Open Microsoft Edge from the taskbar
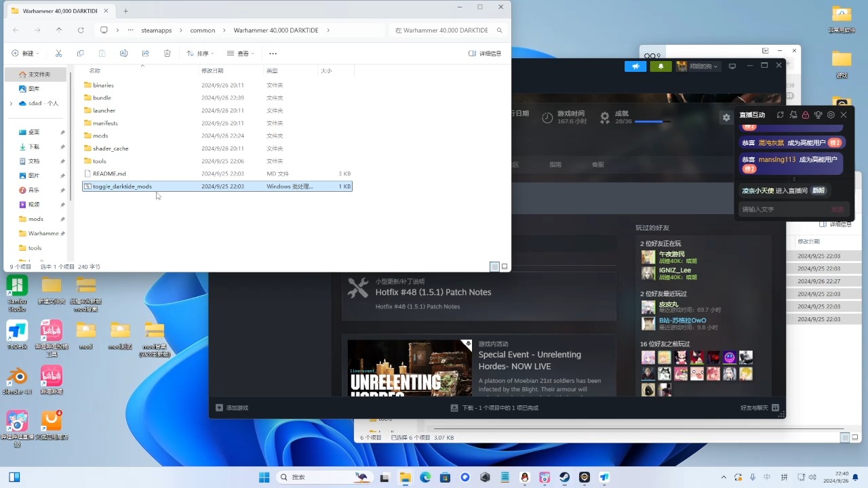The image size is (868, 488). tap(425, 477)
